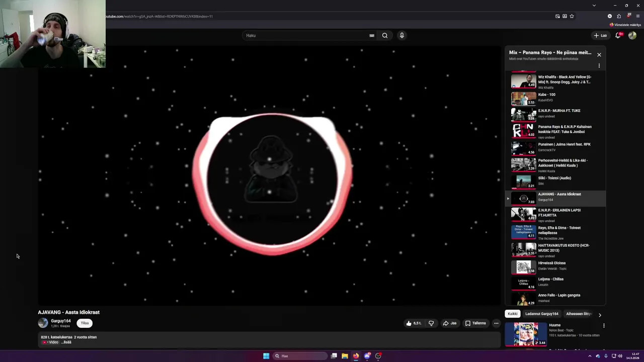Viewport: 644px width, 362px height.
Task: Open Task View in taskbar
Action: click(x=334, y=356)
